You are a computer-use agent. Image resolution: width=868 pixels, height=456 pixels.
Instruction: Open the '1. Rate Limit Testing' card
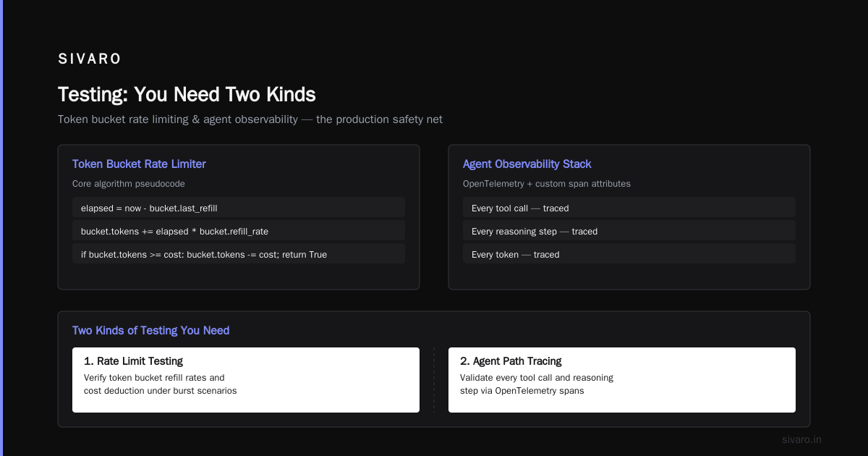tap(246, 380)
